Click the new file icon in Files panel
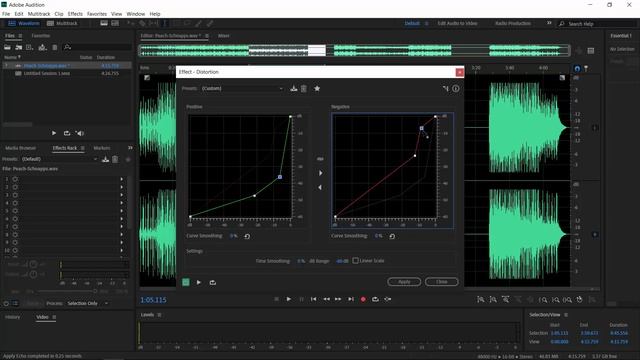The height and width of the screenshot is (360, 640). click(29, 47)
